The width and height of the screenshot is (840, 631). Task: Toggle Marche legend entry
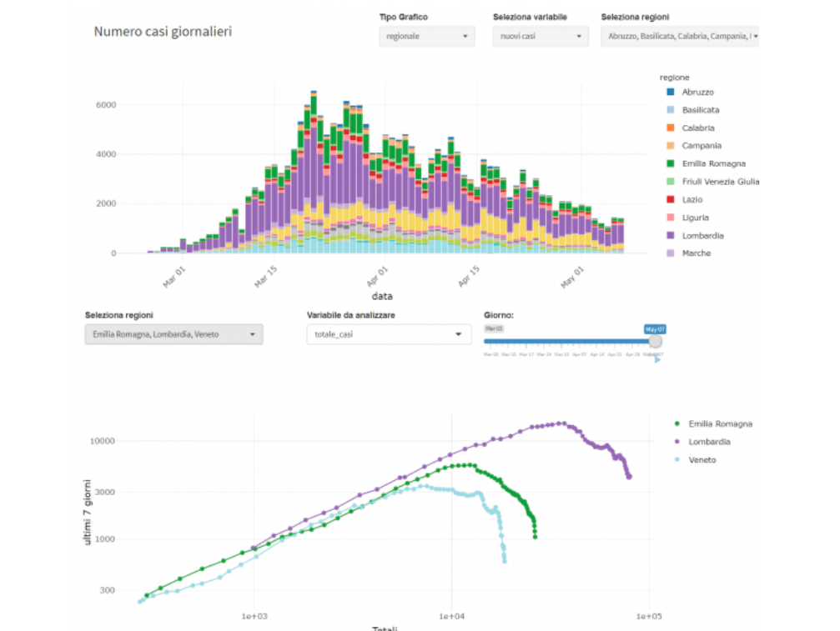697,253
